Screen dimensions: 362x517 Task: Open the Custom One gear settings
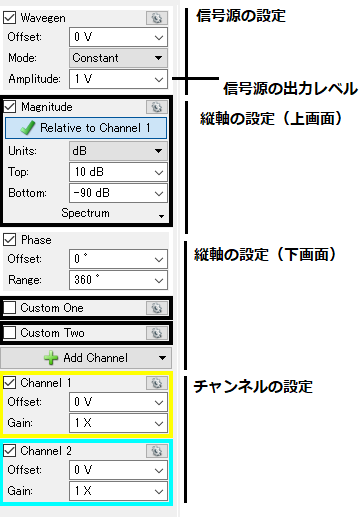[157, 308]
